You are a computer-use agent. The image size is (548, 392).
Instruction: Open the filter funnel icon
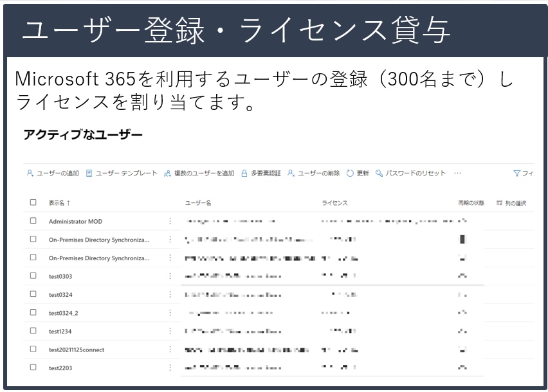pos(516,173)
